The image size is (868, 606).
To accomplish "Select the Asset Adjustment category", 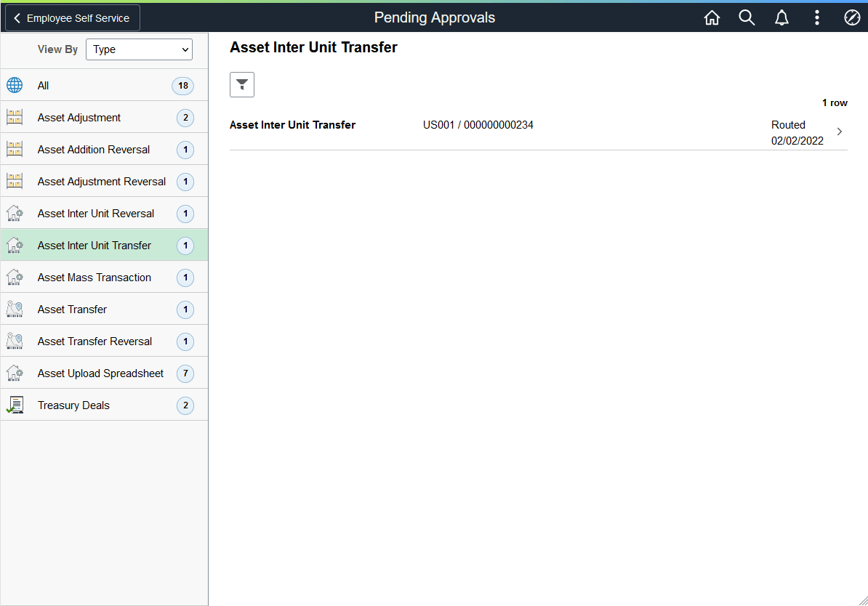I will pyautogui.click(x=78, y=117).
